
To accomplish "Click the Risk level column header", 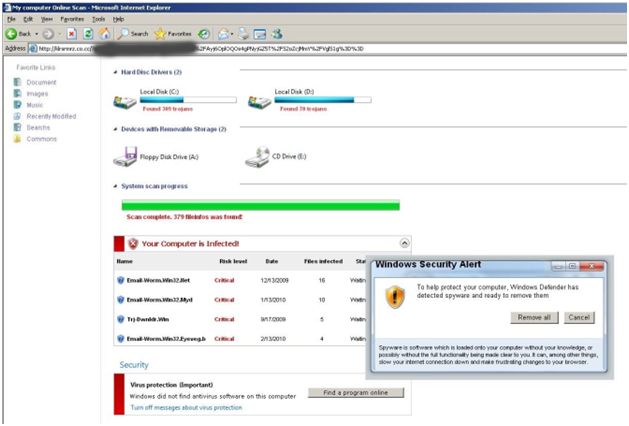I will tap(233, 261).
